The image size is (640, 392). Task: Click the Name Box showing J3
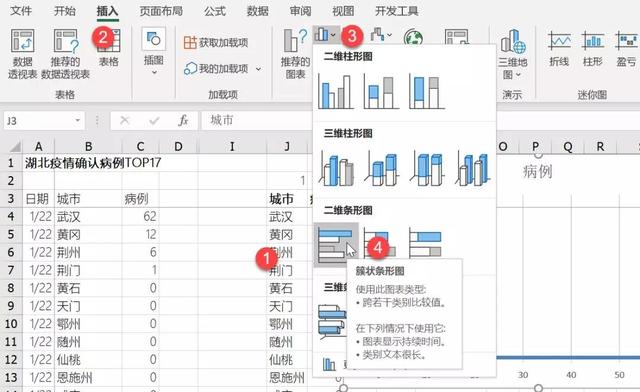pos(39,121)
